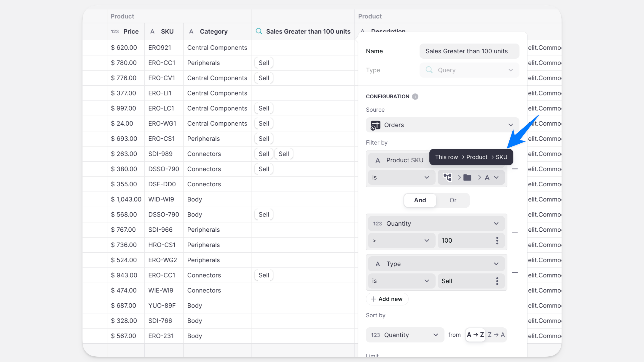Click the Category column header

pos(213,31)
